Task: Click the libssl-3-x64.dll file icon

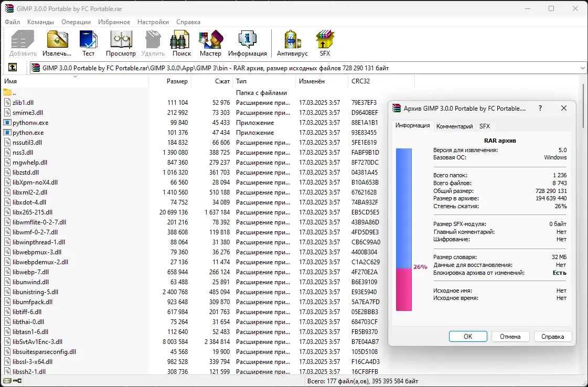Action: pos(7,361)
